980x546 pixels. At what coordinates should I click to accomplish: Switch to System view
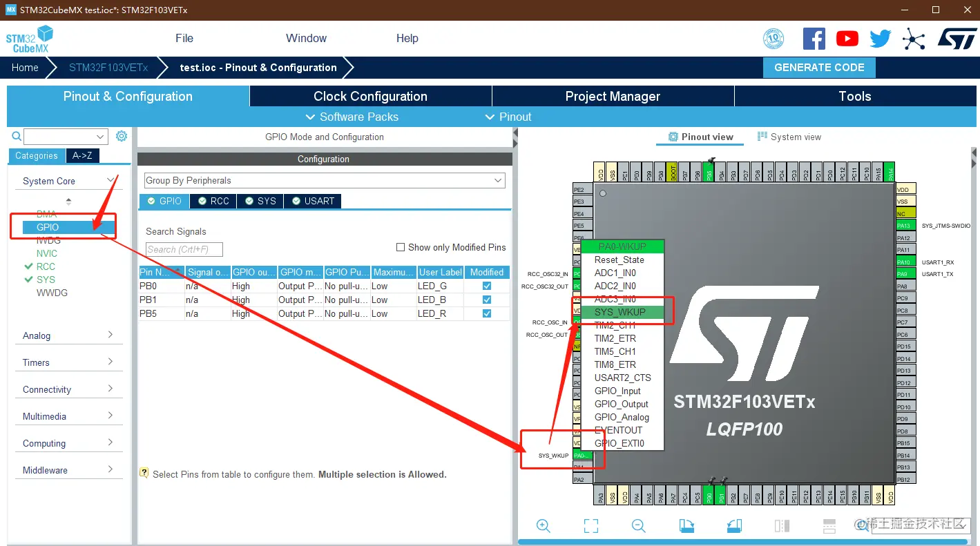[x=789, y=137]
